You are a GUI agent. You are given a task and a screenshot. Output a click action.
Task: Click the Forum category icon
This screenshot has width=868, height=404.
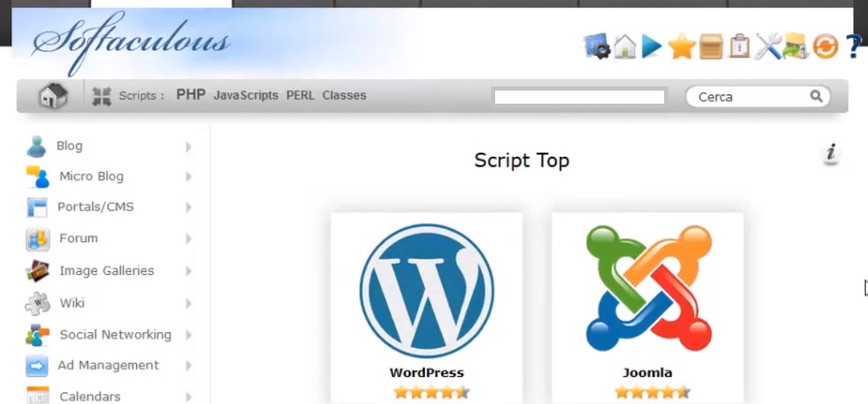click(x=38, y=239)
